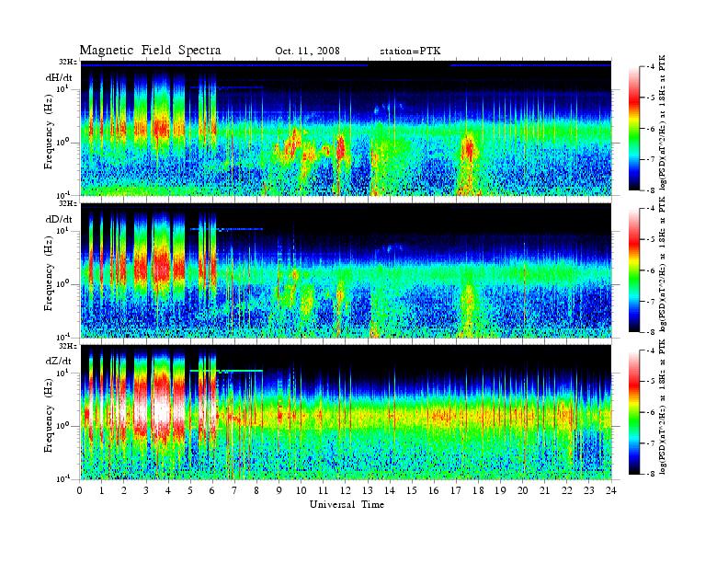
Task: Click the "station=PTK" label
Action: [x=410, y=51]
